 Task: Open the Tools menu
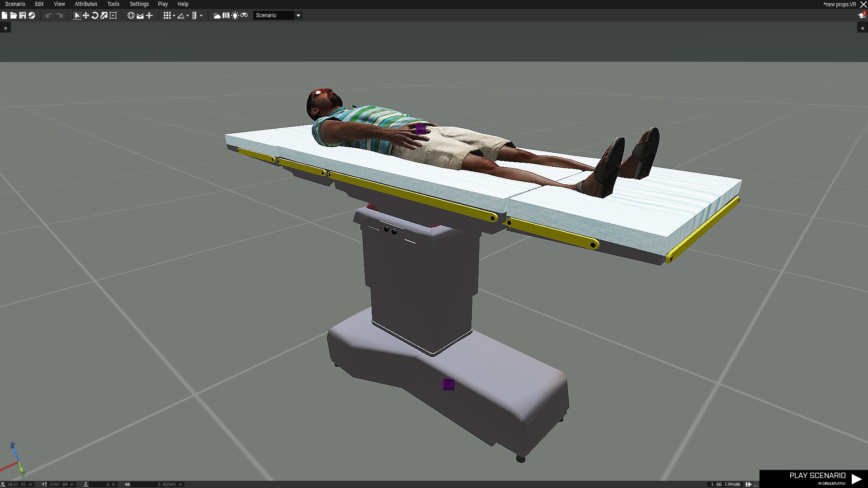click(113, 4)
